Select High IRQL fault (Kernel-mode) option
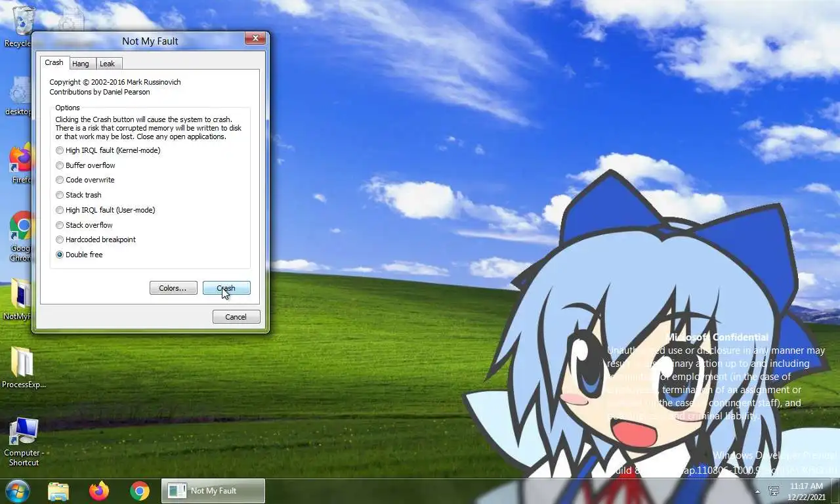 (108, 150)
